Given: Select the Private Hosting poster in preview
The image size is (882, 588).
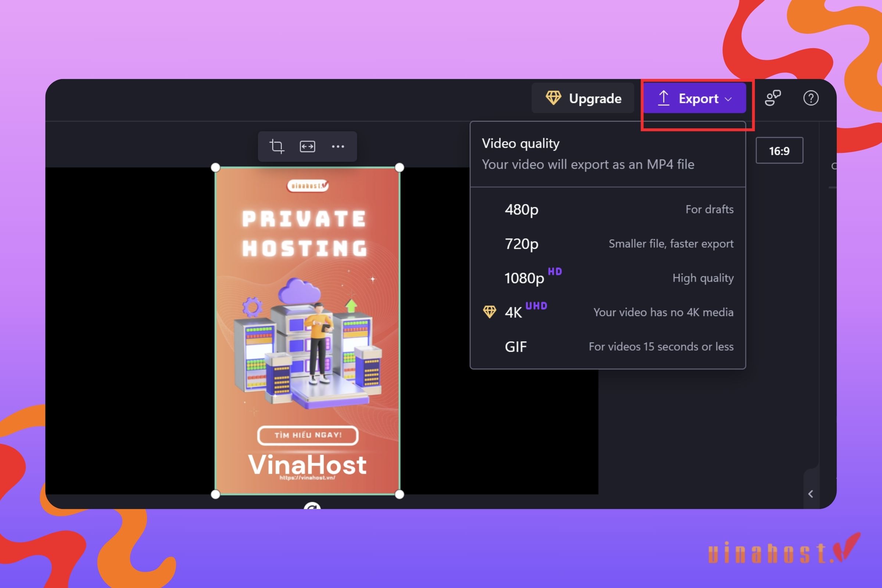Looking at the screenshot, I should [x=308, y=331].
